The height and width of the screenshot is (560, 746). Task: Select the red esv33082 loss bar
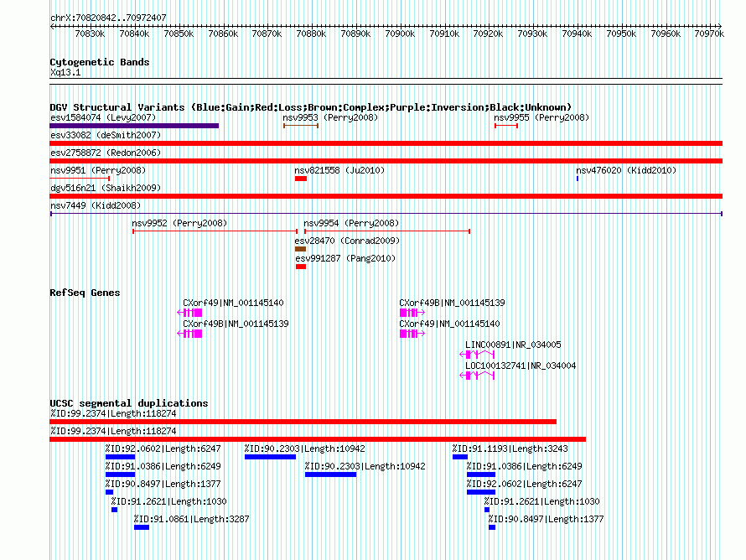point(386,143)
